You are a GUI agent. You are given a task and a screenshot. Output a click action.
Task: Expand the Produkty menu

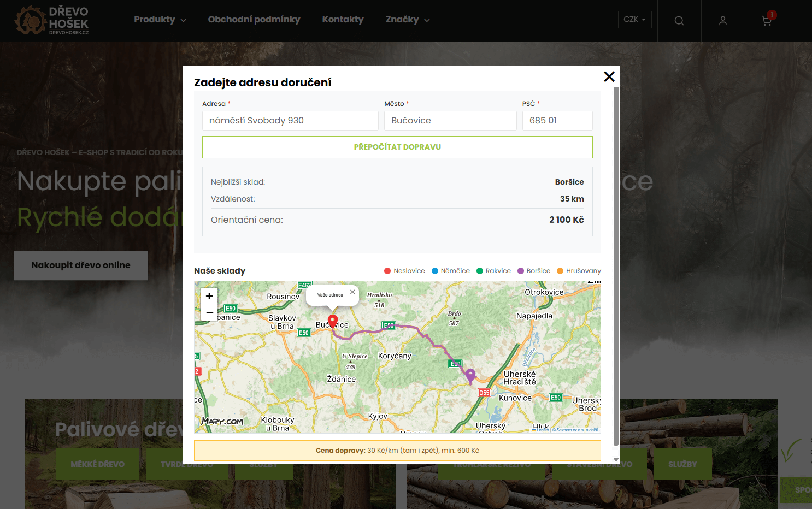click(x=160, y=20)
